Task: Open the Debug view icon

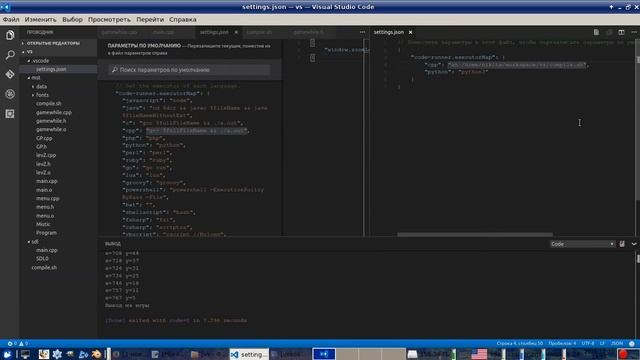Action: pos(10,94)
